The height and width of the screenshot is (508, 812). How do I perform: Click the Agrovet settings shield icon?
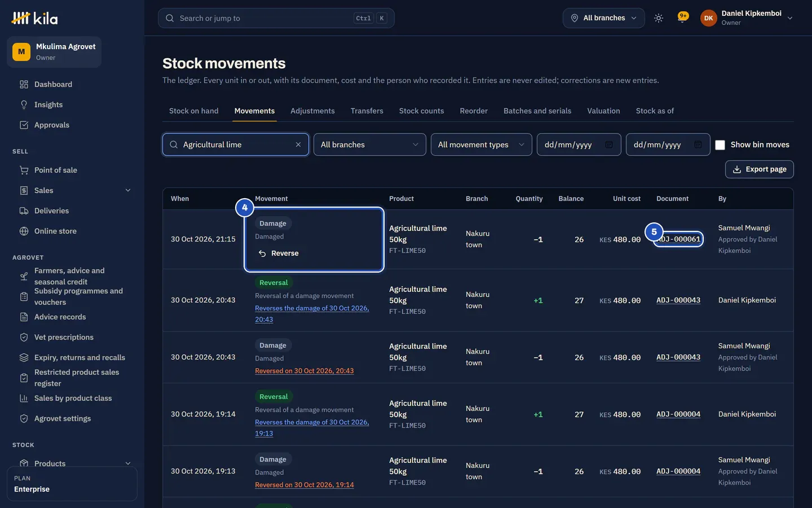tap(24, 418)
